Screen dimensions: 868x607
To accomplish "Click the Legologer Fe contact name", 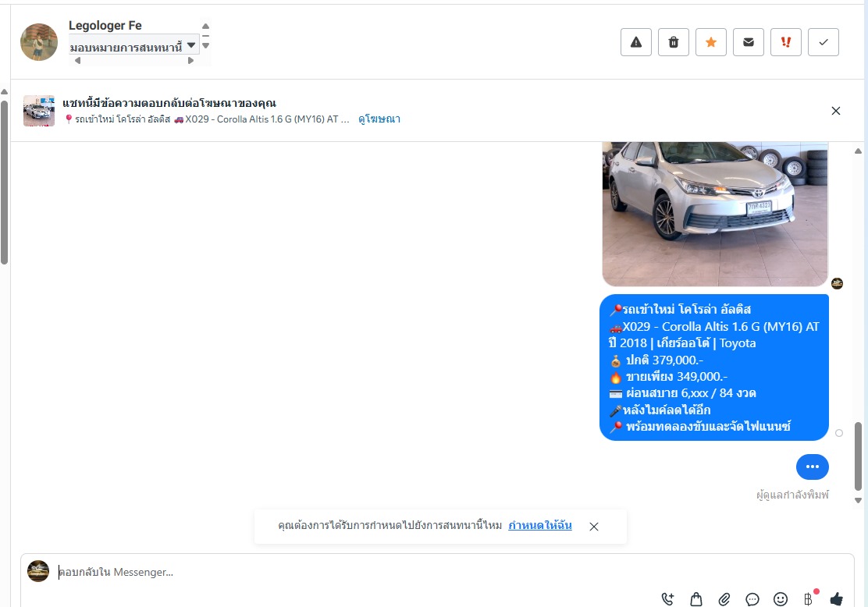I will [105, 26].
